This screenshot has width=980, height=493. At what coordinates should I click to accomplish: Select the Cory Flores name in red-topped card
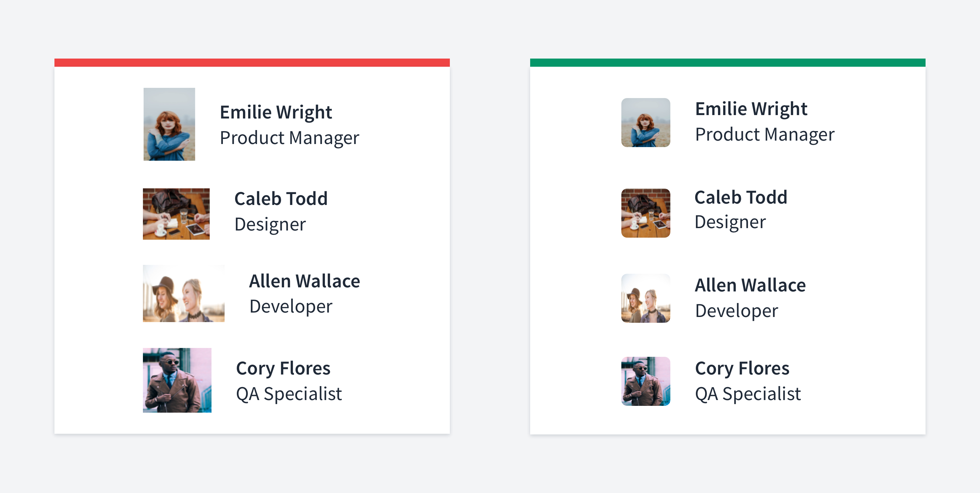point(283,368)
